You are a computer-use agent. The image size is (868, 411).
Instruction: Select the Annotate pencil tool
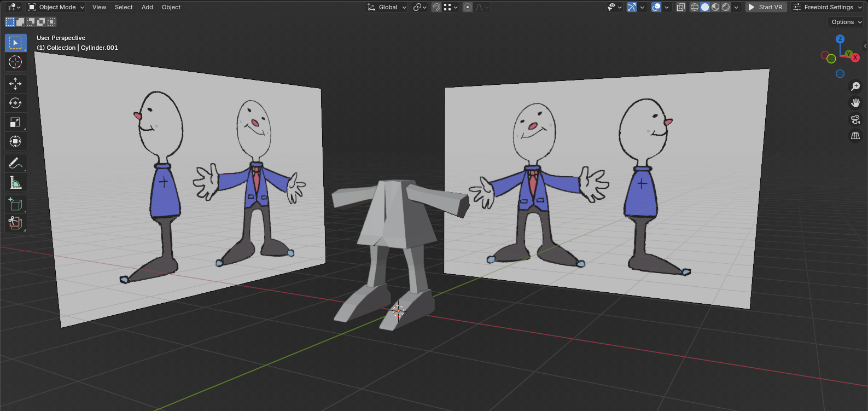(15, 163)
